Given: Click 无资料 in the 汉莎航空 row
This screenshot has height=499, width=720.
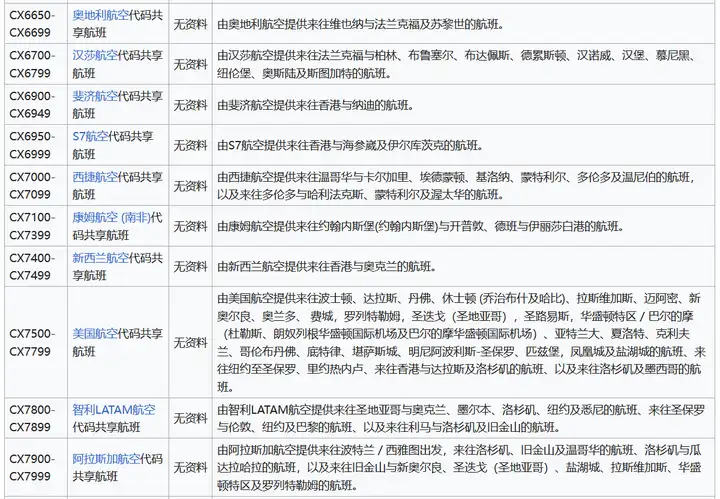Looking at the screenshot, I should coord(190,64).
